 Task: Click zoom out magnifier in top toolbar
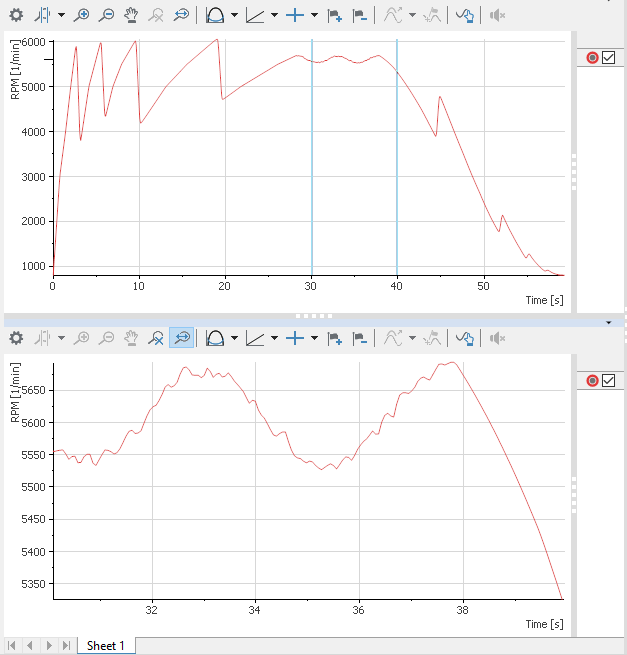[x=106, y=16]
